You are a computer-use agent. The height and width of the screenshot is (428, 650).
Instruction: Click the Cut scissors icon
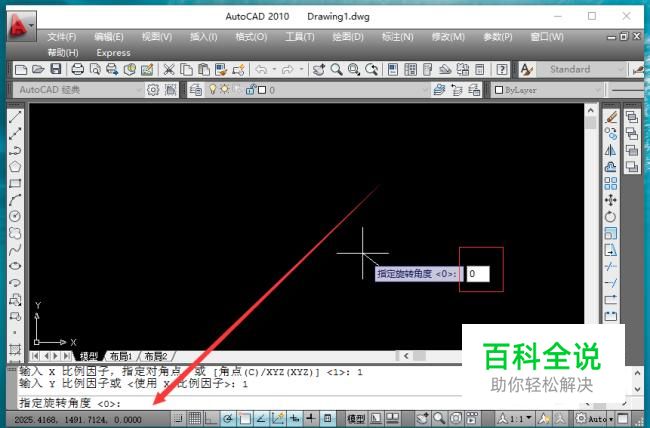click(168, 69)
